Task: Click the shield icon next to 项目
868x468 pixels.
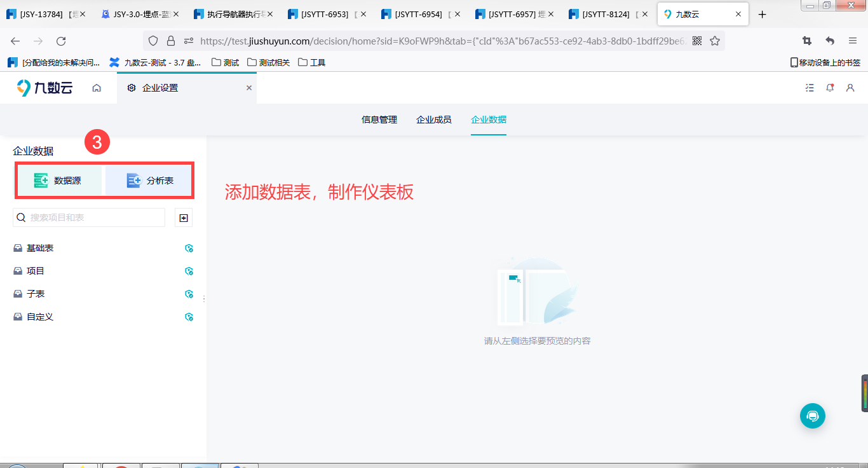Action: [x=189, y=271]
